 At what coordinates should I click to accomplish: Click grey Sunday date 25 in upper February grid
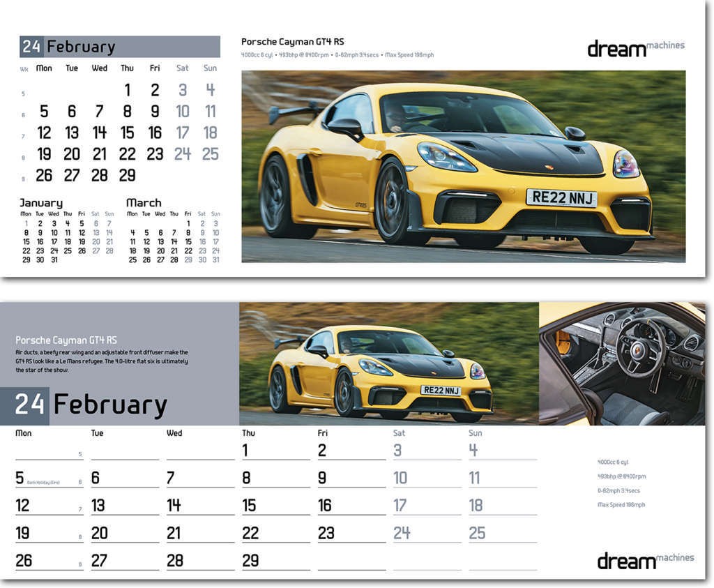[x=211, y=154]
